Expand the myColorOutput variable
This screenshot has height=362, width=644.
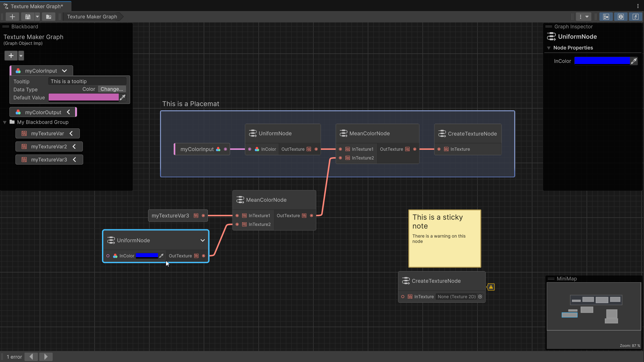(69, 112)
